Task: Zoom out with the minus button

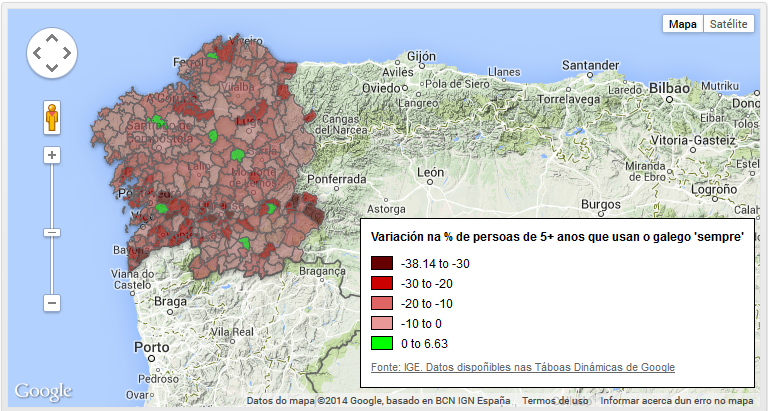Action: click(53, 302)
